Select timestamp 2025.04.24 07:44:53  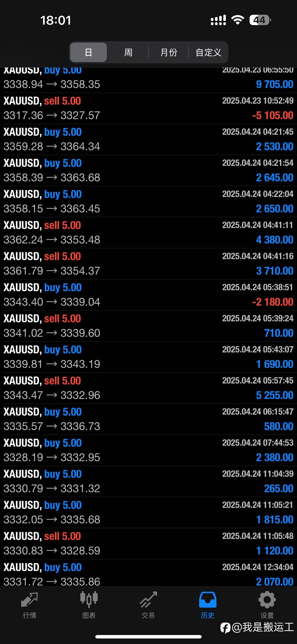click(258, 443)
